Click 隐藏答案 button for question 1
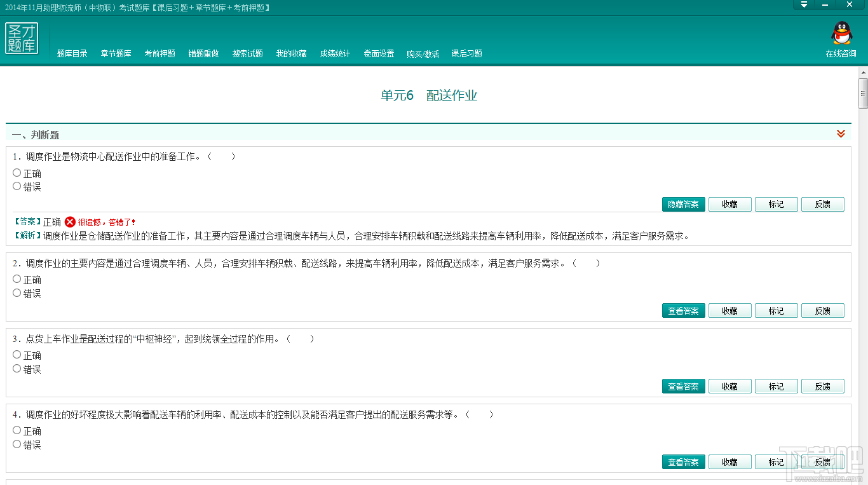This screenshot has height=485, width=868. click(684, 204)
